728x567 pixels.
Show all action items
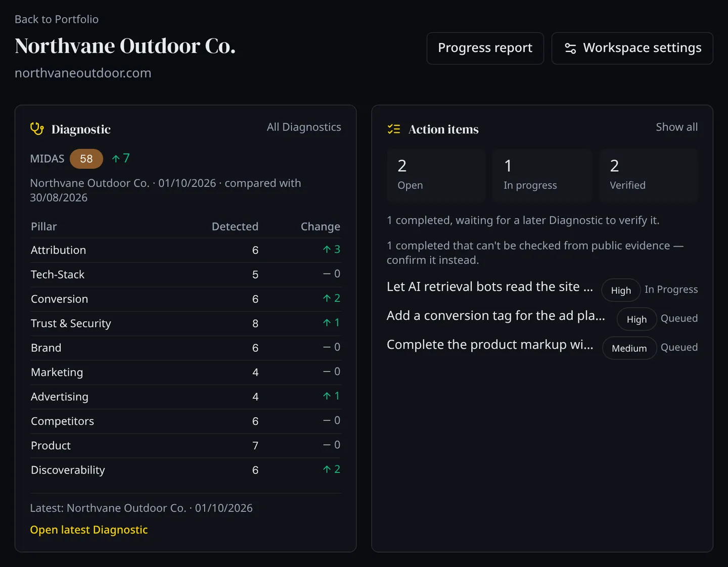tap(676, 127)
